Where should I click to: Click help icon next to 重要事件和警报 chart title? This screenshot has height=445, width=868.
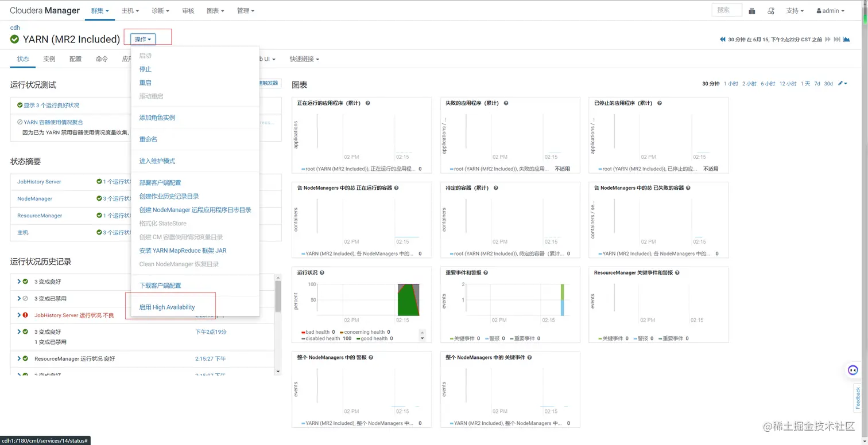[486, 273]
